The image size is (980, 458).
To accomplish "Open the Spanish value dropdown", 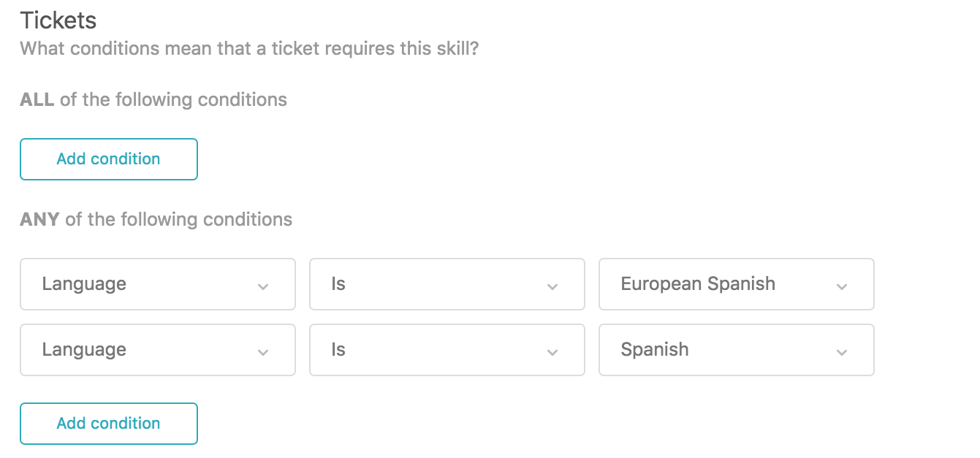I will [x=736, y=350].
